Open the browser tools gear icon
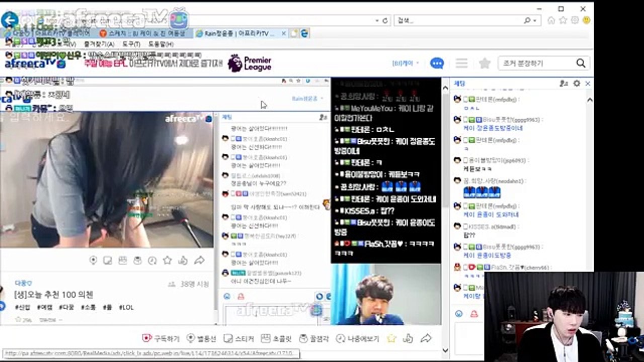This screenshot has height=362, width=644. click(575, 20)
